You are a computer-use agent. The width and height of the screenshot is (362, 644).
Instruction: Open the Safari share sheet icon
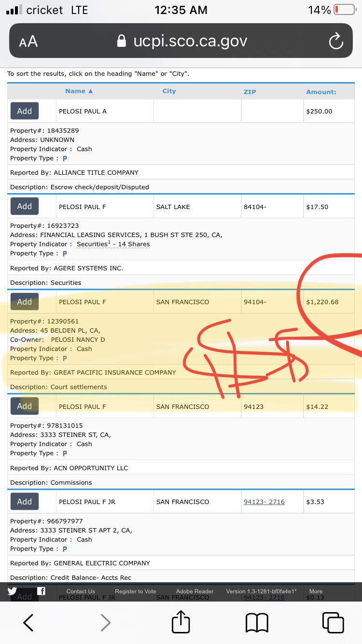(181, 621)
